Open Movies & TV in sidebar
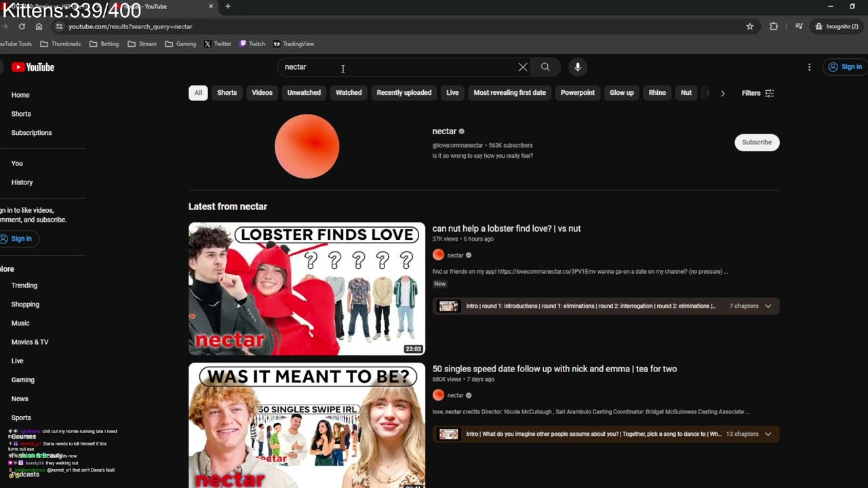868x488 pixels. coord(30,342)
